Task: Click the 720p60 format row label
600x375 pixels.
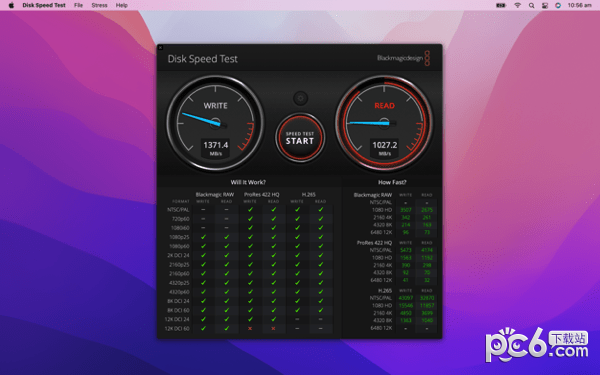Action: (181, 219)
